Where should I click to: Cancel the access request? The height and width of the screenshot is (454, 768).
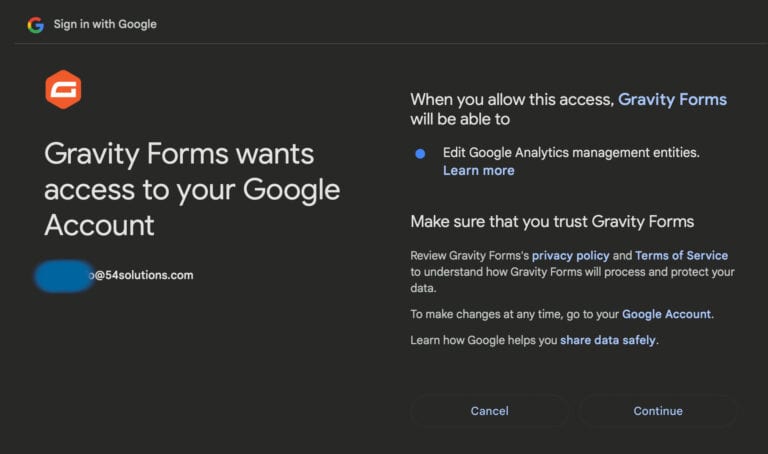(x=489, y=411)
